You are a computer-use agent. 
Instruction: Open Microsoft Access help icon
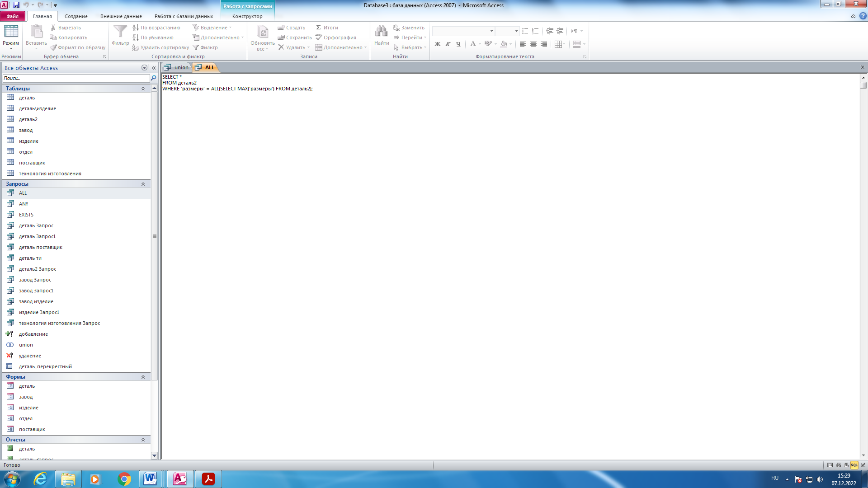click(863, 16)
